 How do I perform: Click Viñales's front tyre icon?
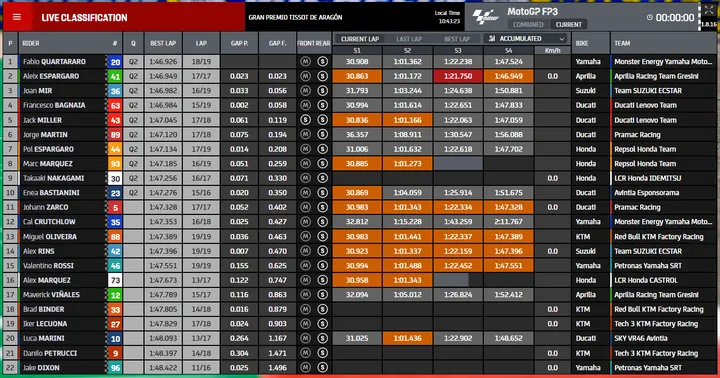305,295
